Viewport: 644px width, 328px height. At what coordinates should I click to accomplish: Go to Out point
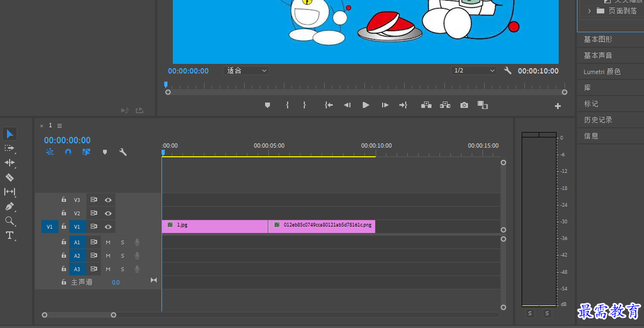pos(403,105)
